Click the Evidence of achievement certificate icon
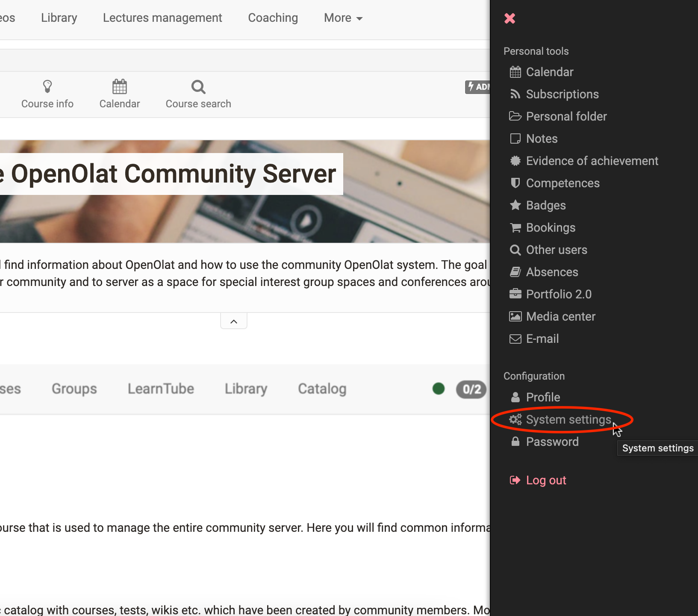This screenshot has width=698, height=616. click(515, 161)
